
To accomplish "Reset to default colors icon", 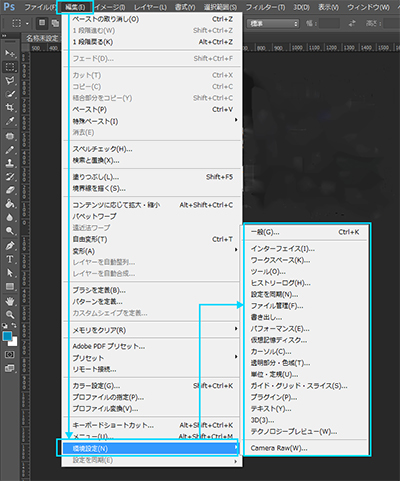I will pyautogui.click(x=5, y=325).
